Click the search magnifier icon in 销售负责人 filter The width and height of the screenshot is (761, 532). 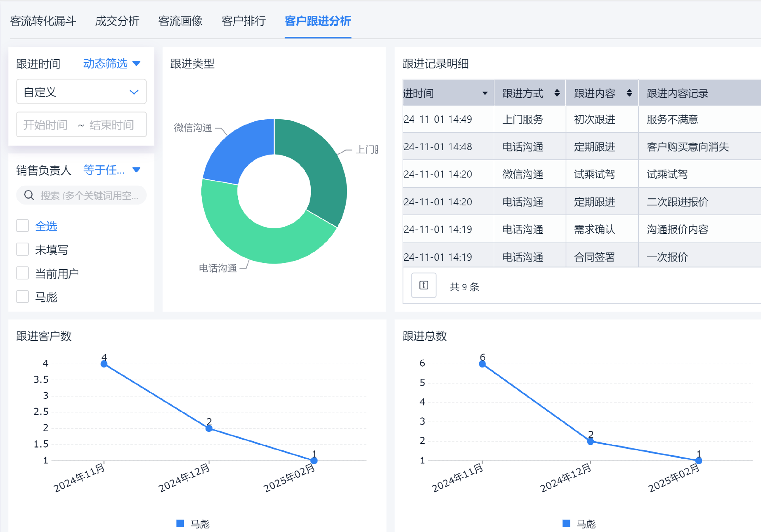point(29,195)
